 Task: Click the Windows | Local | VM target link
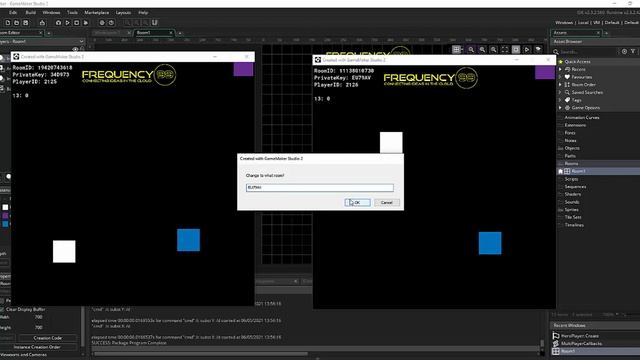click(597, 22)
